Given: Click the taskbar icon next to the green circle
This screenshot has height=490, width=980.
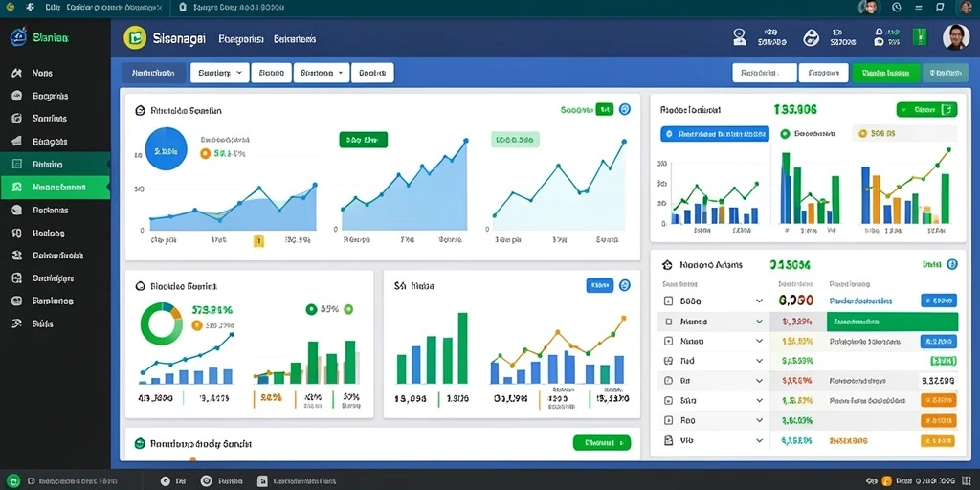Looking at the screenshot, I should point(31,482).
